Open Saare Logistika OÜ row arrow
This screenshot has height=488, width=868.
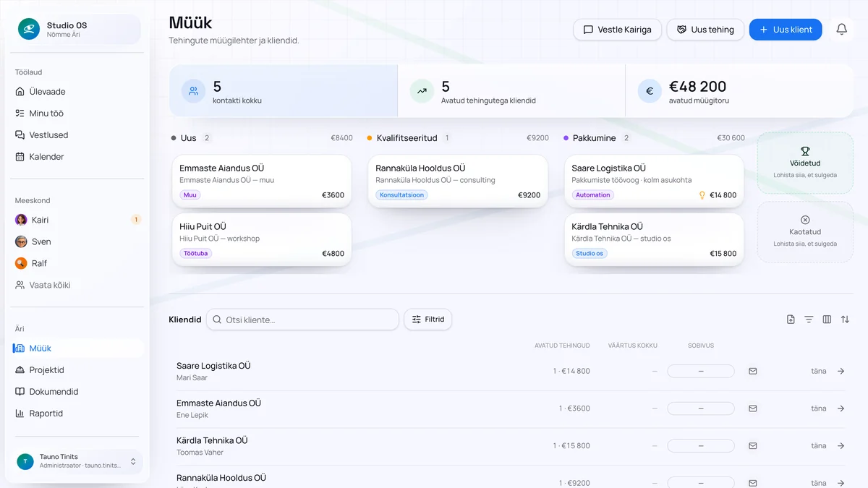point(841,371)
